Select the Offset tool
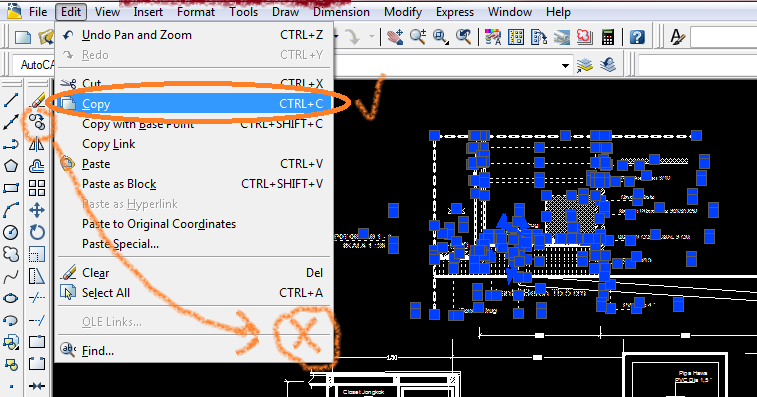 37,166
